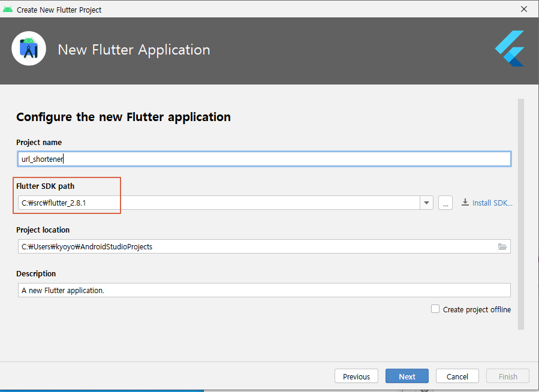Click the Finish button
This screenshot has height=392, width=539.
click(x=508, y=376)
